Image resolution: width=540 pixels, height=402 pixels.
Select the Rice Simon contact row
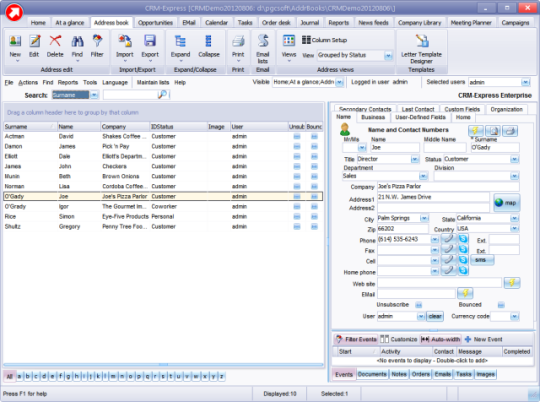163,217
